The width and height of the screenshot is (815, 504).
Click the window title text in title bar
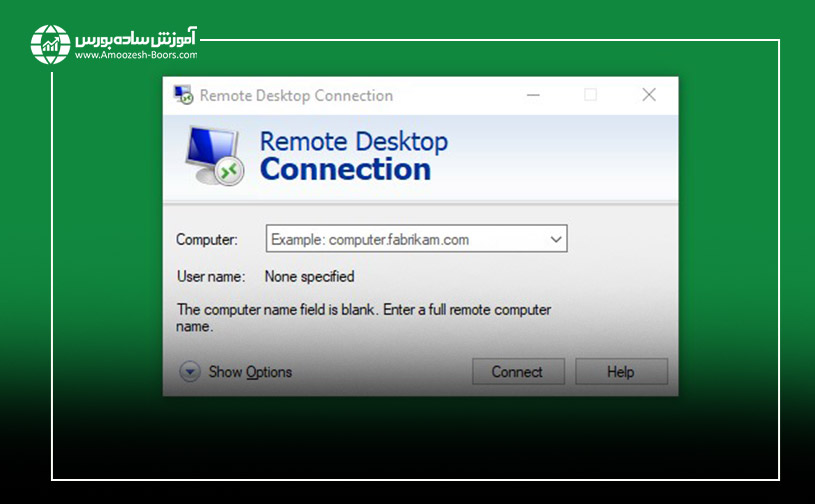pyautogui.click(x=296, y=96)
